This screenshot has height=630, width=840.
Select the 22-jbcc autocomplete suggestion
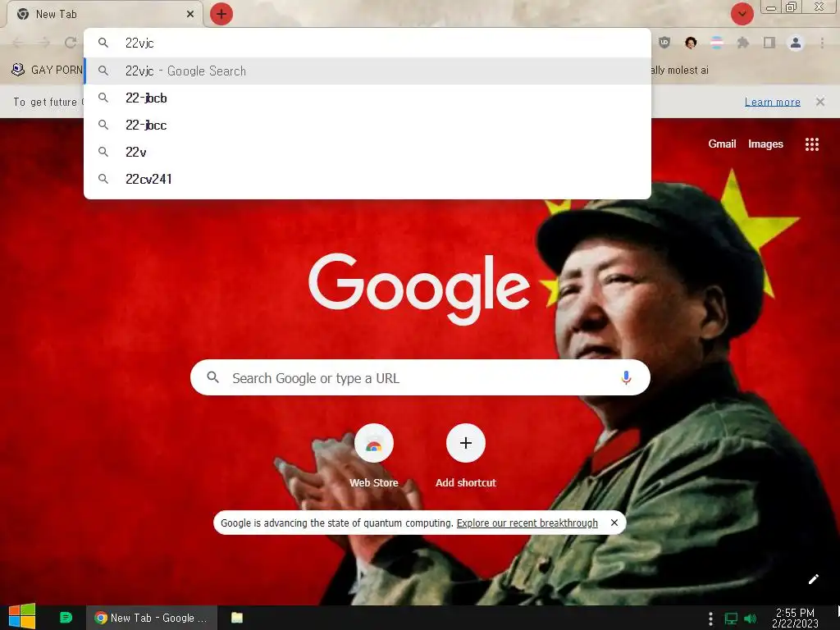pos(367,125)
